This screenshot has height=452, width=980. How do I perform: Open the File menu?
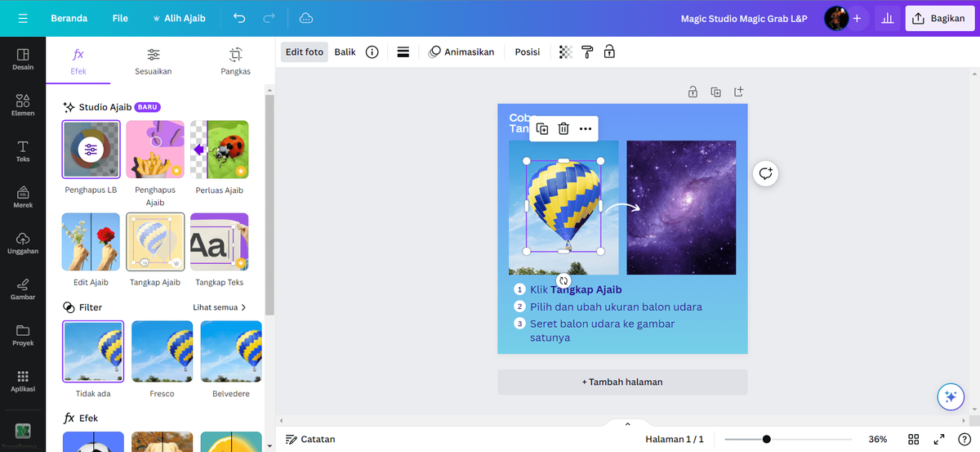[120, 18]
